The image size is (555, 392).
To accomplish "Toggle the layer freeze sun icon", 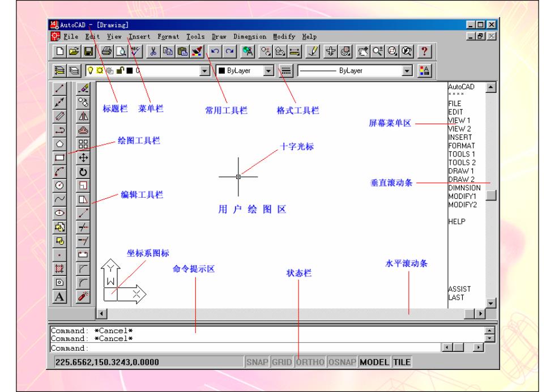I will (x=100, y=70).
